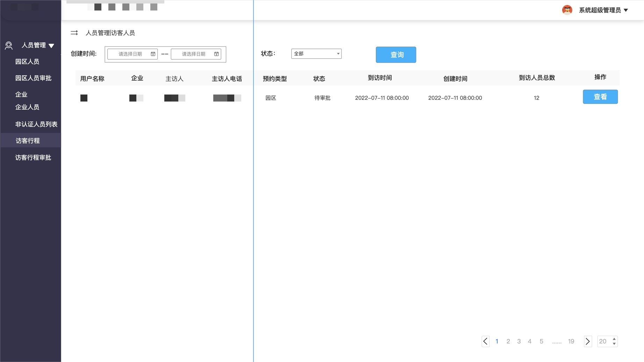The image size is (644, 362).
Task: Click the 预约类型 column header
Action: click(x=275, y=79)
